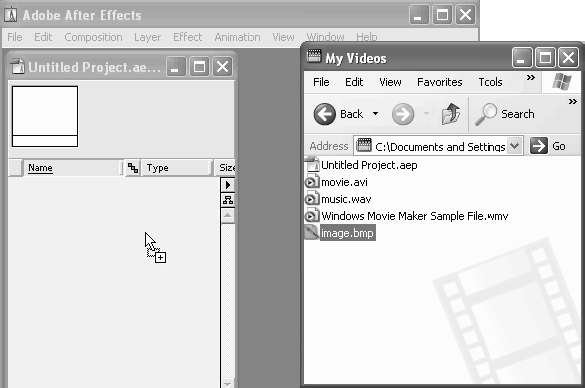Open the Effect menu
Viewport: 585px width, 388px height.
point(187,37)
